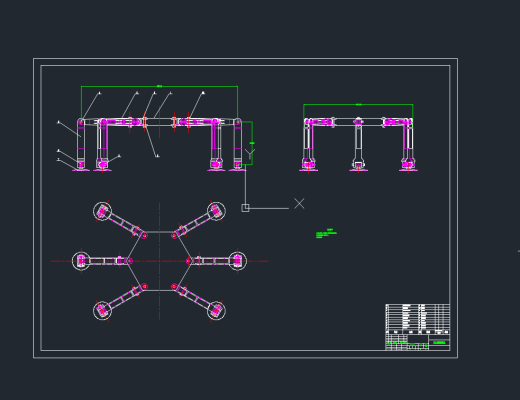This screenshot has height=400, width=520.
Task: Select the lower-left foot pad in plan view
Action: (102, 311)
